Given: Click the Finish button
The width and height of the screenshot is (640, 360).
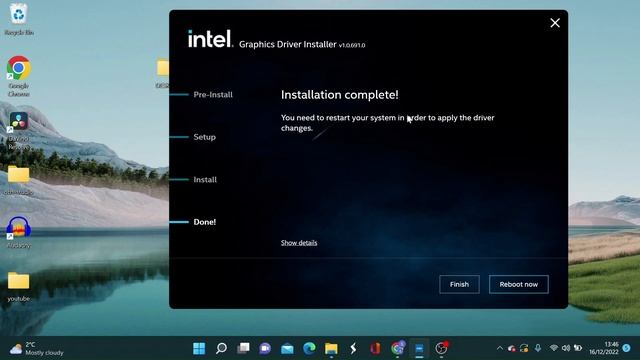Looking at the screenshot, I should point(459,284).
